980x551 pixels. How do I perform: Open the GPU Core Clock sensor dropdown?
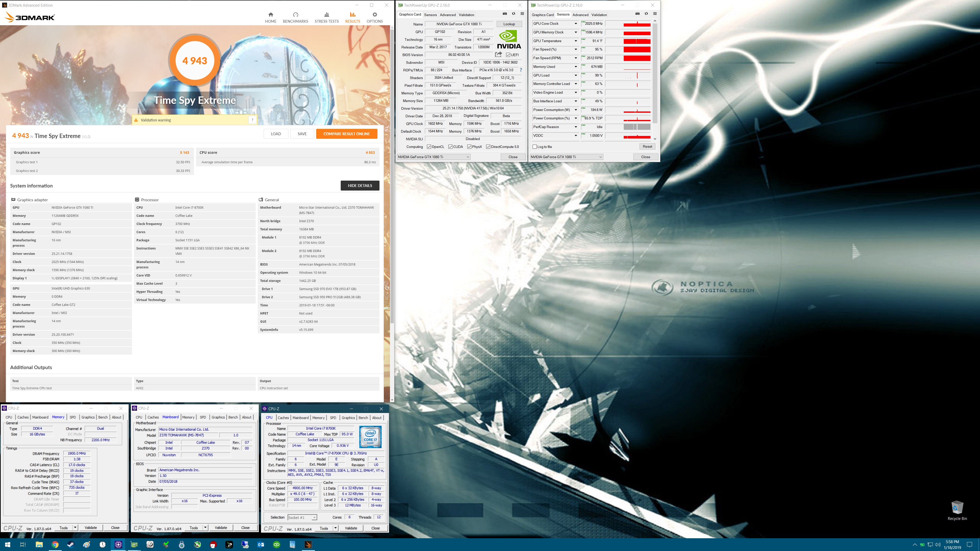pos(575,23)
